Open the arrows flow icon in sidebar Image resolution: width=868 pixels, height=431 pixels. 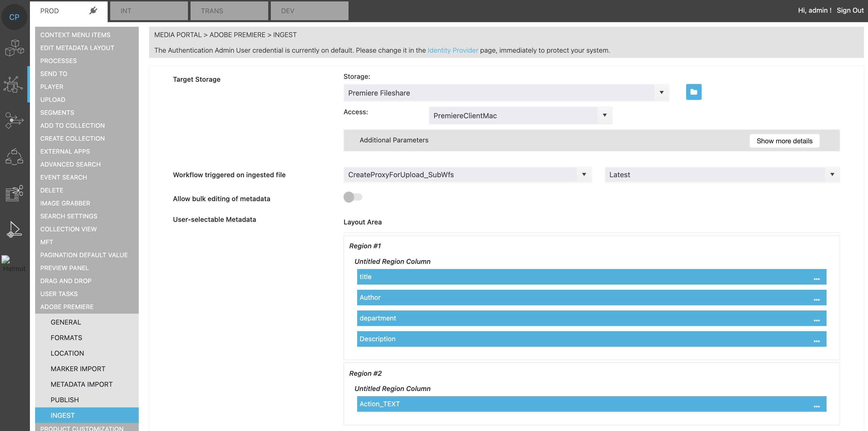(14, 120)
